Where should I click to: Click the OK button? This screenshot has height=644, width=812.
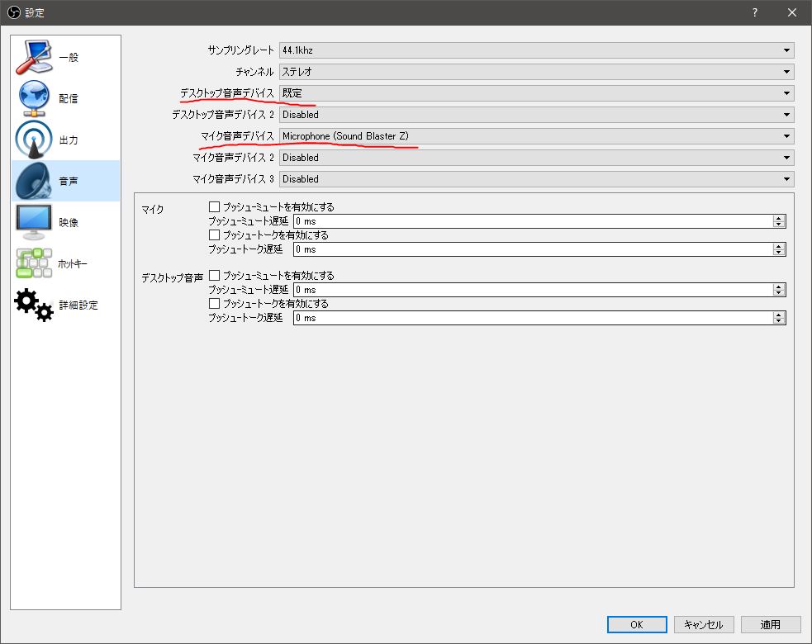636,624
